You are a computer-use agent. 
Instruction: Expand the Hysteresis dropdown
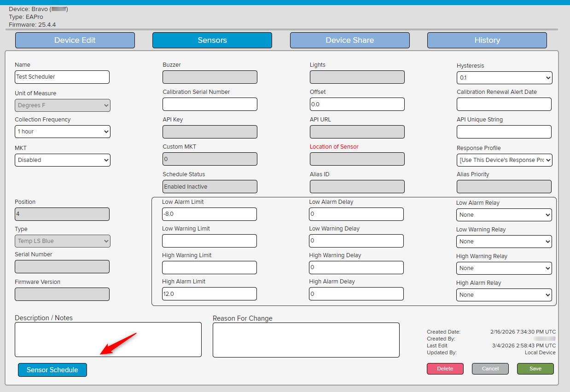(504, 78)
